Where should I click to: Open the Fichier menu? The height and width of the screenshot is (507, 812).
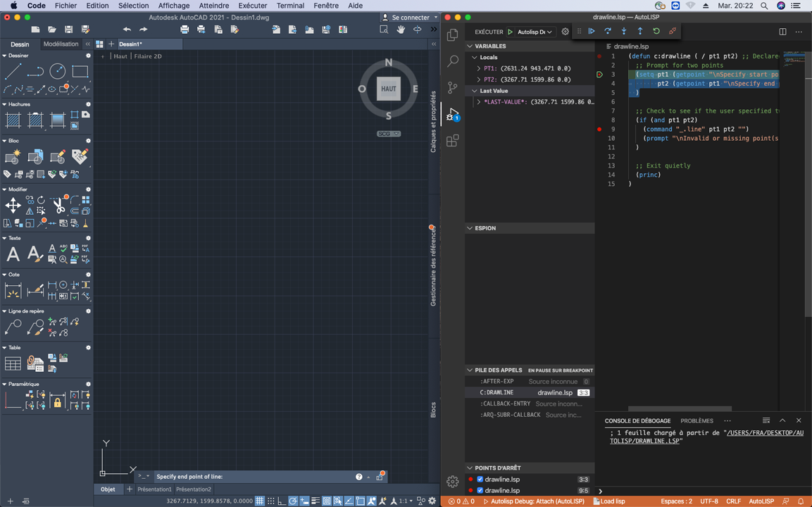[x=65, y=6]
